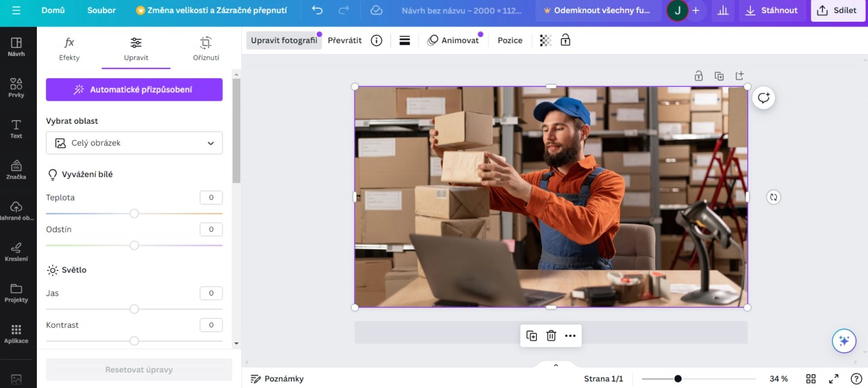Open the Soubor menu
Screen dimensions: 868x388
click(x=101, y=10)
